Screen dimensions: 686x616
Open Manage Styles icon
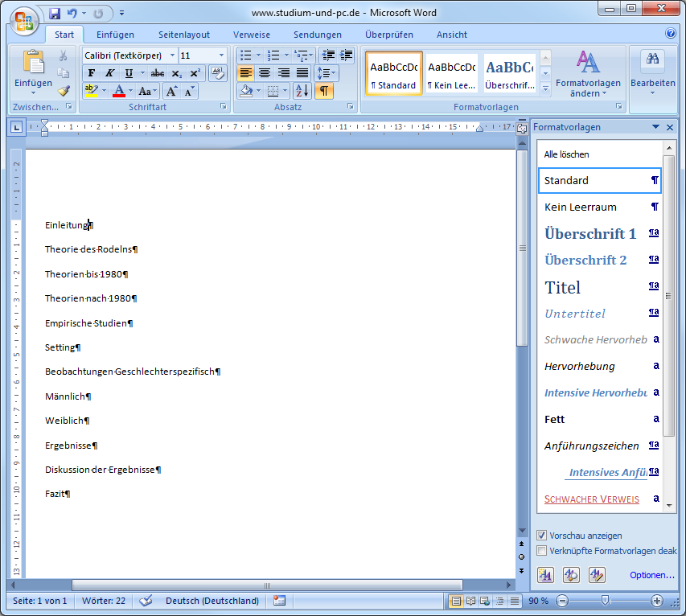(598, 575)
